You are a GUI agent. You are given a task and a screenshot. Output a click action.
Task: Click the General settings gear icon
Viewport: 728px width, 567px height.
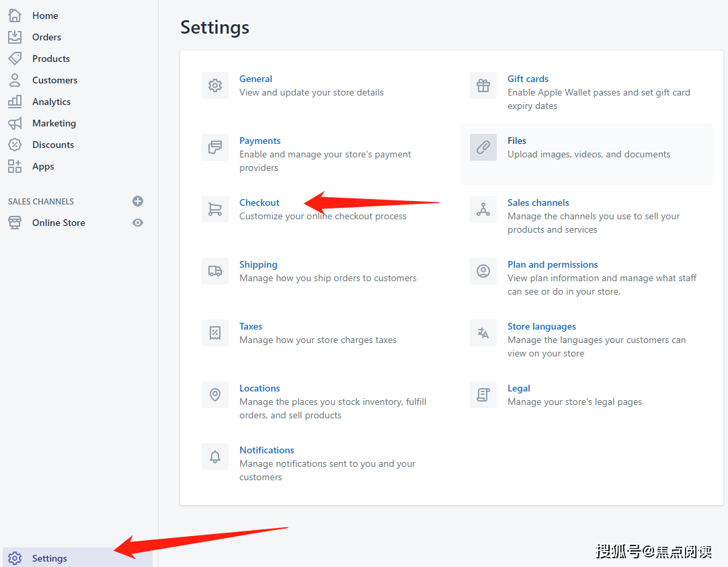[215, 85]
